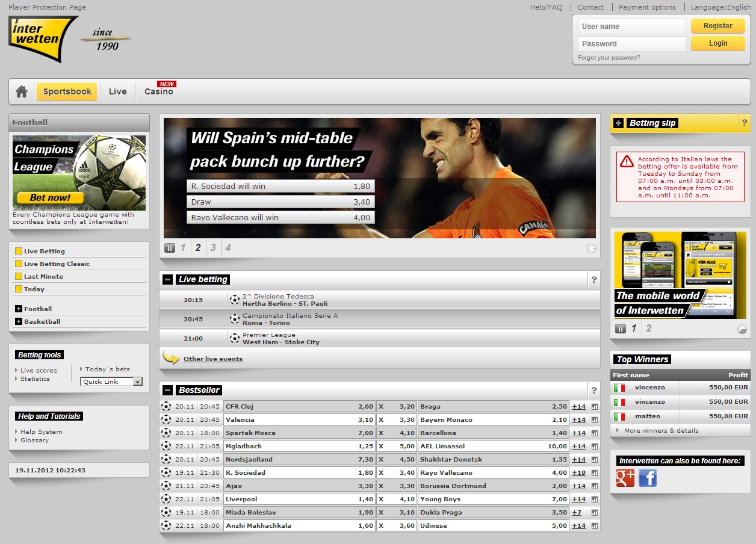Pick Barcellona win odds 1,40
This screenshot has height=544, width=756.
click(x=493, y=433)
